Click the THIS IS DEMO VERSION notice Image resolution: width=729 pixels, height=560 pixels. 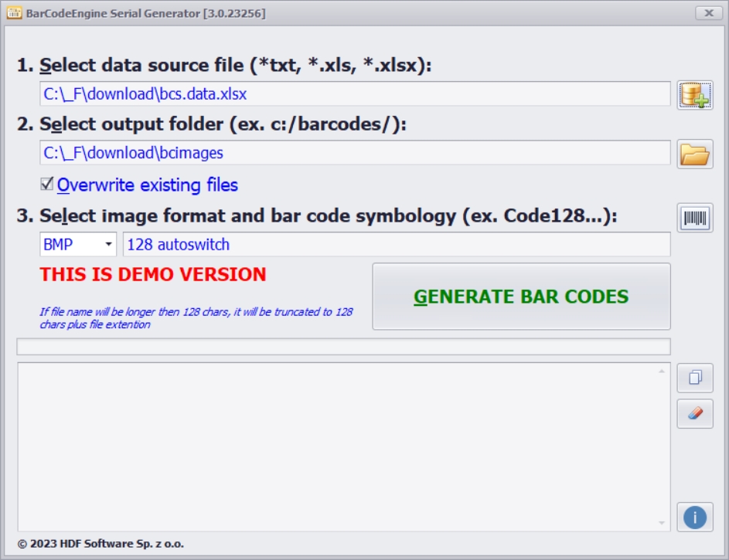click(153, 275)
